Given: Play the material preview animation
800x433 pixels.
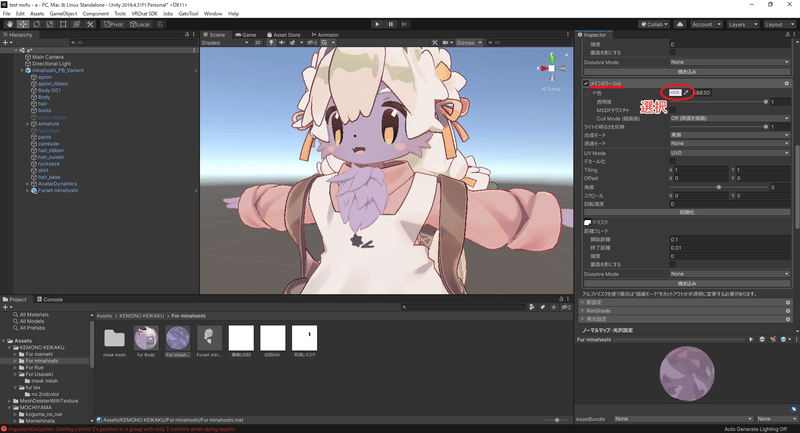Looking at the screenshot, I should pyautogui.click(x=751, y=339).
